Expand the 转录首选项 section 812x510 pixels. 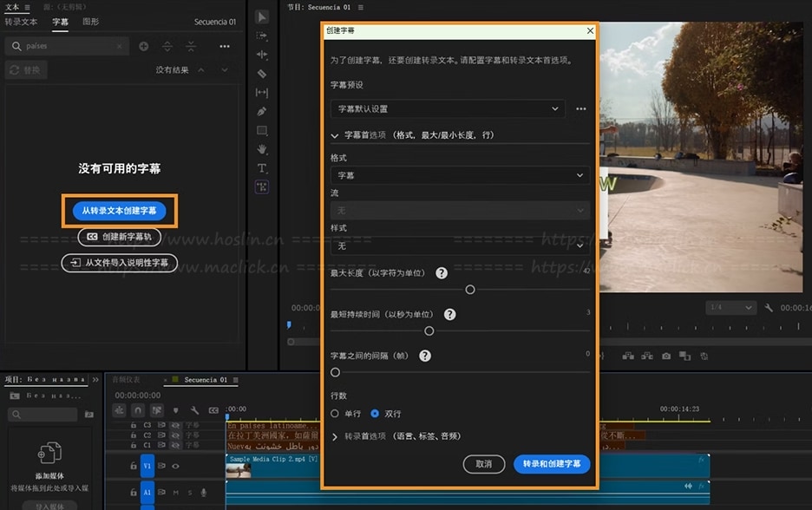(x=335, y=436)
